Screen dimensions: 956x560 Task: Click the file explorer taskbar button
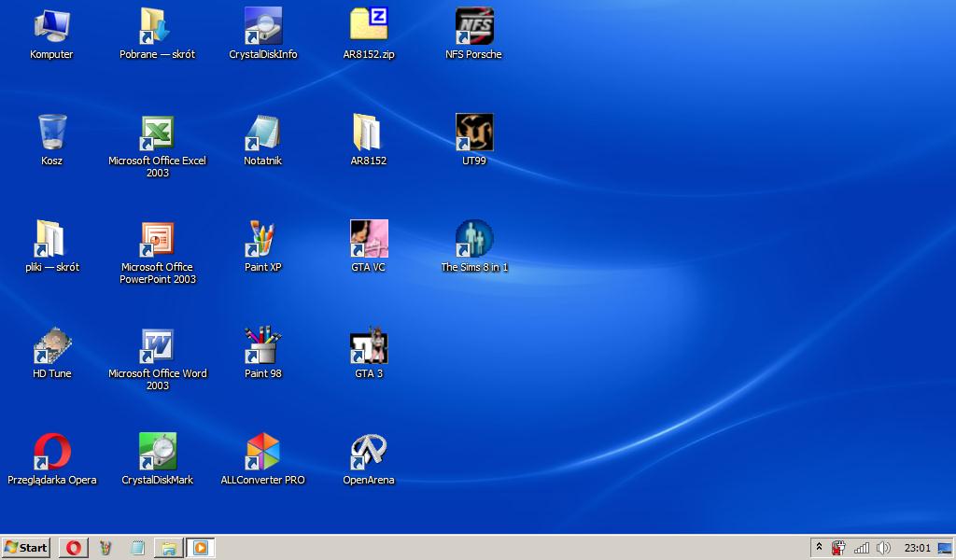tap(169, 548)
